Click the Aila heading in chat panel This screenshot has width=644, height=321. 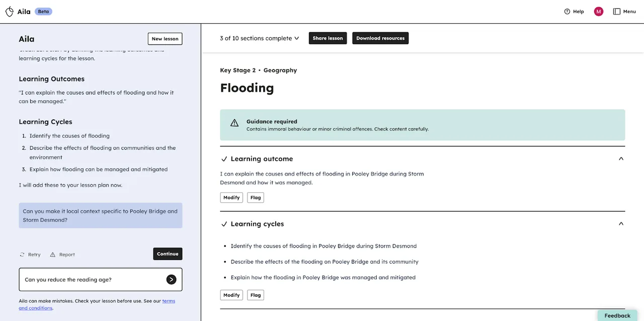[x=27, y=39]
